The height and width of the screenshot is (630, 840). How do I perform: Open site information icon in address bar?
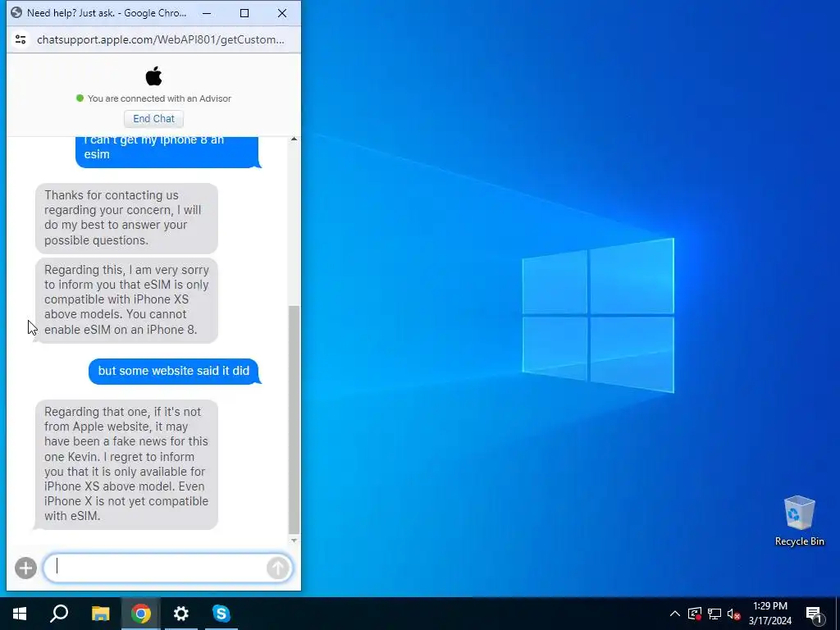coord(21,39)
